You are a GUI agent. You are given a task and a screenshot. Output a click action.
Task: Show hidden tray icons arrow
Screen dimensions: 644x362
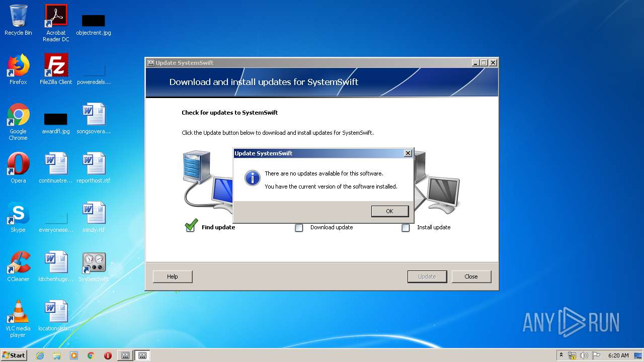(561, 355)
